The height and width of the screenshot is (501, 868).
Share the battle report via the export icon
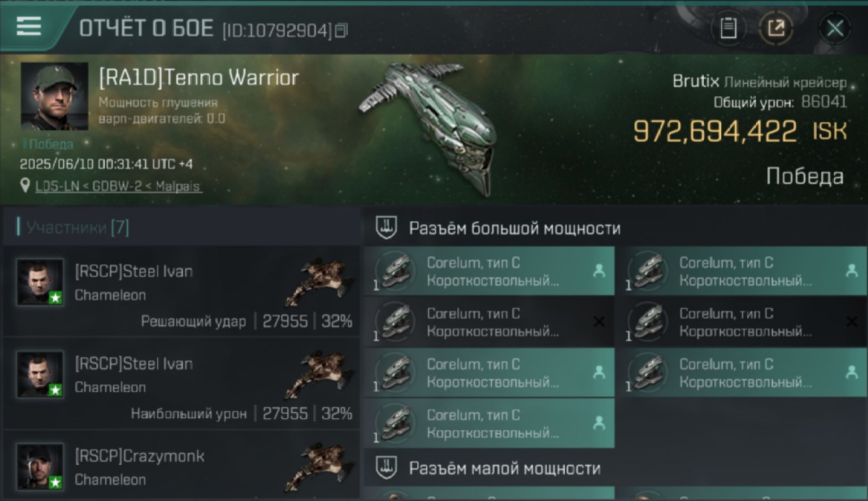point(775,28)
